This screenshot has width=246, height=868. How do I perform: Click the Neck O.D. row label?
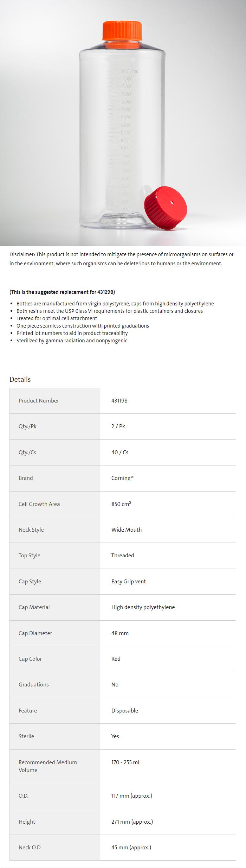[30, 848]
